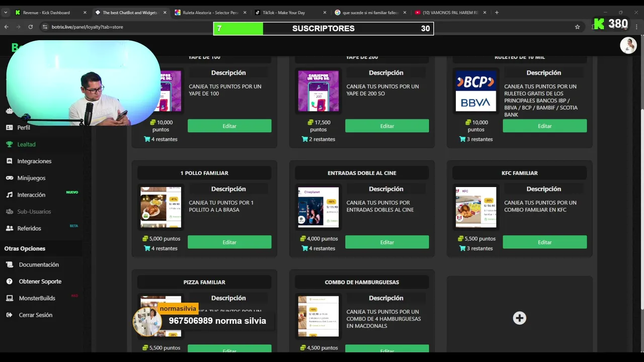Switch to the YouTube VAMONOS PAL HAREM tab
This screenshot has height=362, width=644.
[450, 13]
